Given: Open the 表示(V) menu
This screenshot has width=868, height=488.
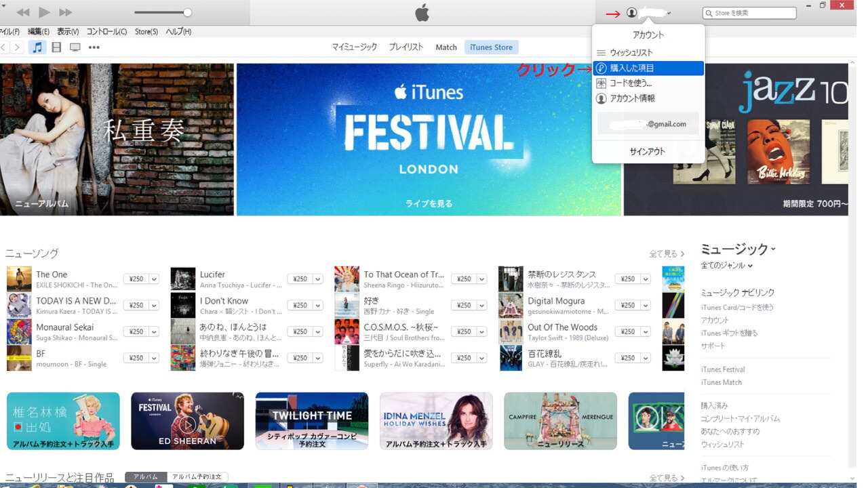Looking at the screenshot, I should [x=68, y=32].
